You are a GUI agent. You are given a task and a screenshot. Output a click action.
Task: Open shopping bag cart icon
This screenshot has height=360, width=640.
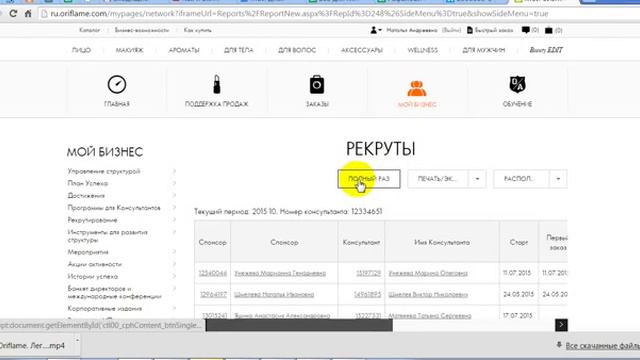click(x=549, y=30)
